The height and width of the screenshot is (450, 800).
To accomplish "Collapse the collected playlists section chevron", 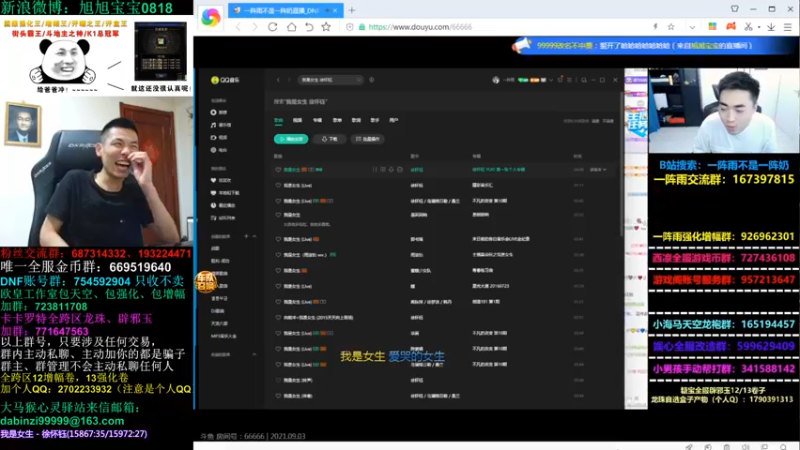I will click(x=254, y=354).
